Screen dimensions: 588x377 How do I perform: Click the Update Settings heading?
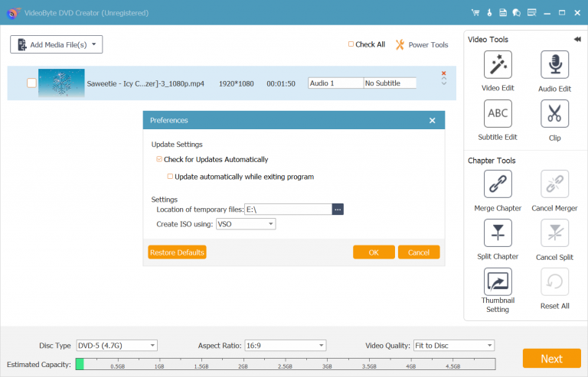(177, 144)
